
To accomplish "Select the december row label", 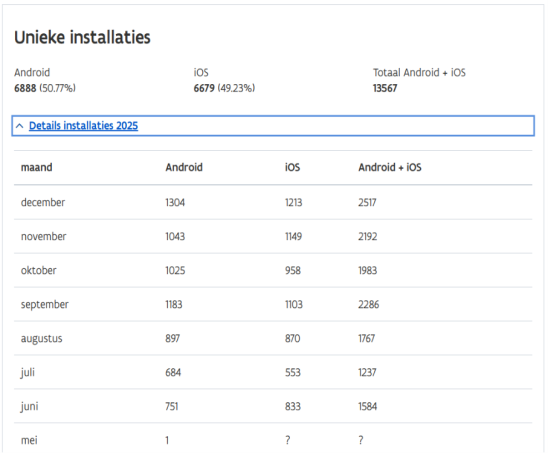I will click(43, 202).
